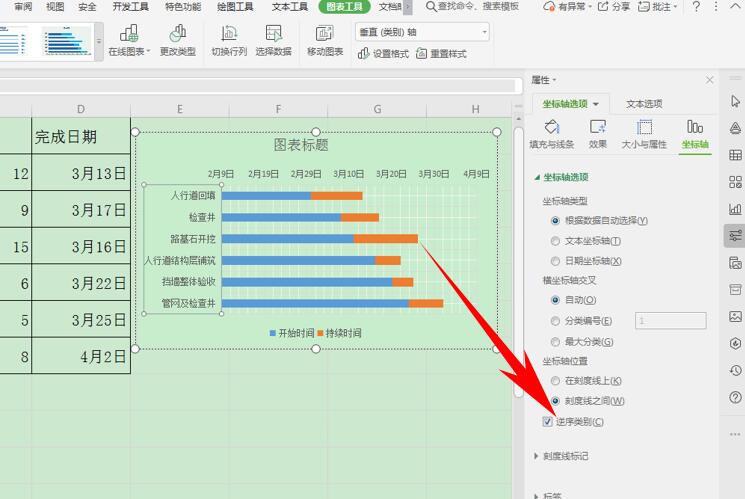Select 分类编号 category number radio
Viewport: 745px width, 499px height.
555,321
